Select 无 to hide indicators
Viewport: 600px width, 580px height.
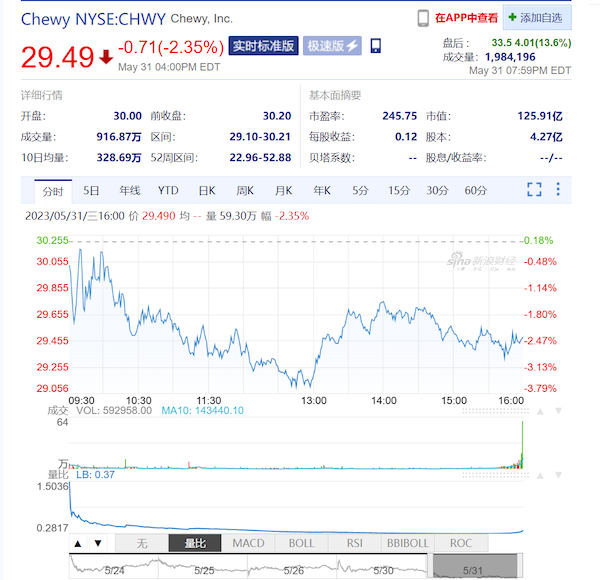[142, 543]
